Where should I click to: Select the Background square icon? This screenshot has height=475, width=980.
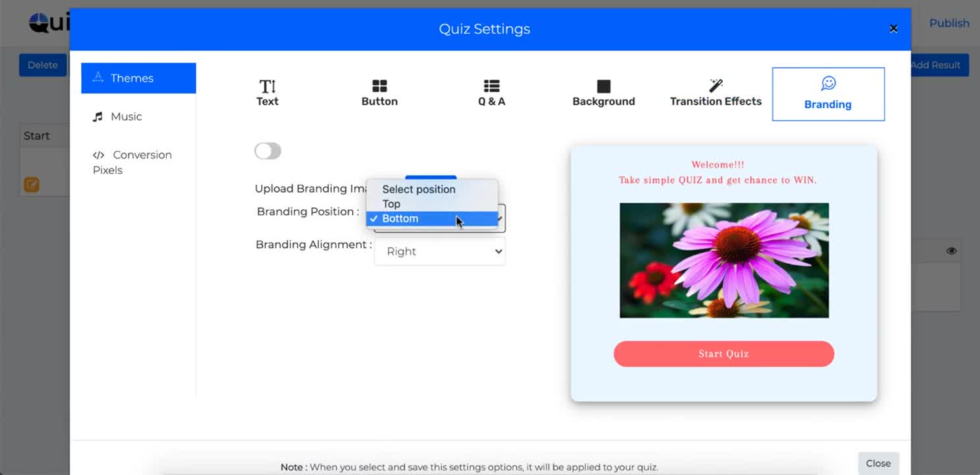pos(603,86)
